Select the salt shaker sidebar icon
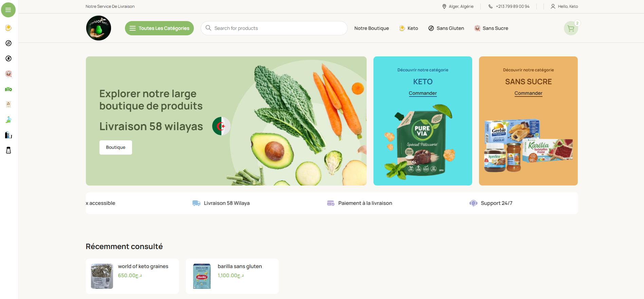644x299 pixels. [x=8, y=150]
